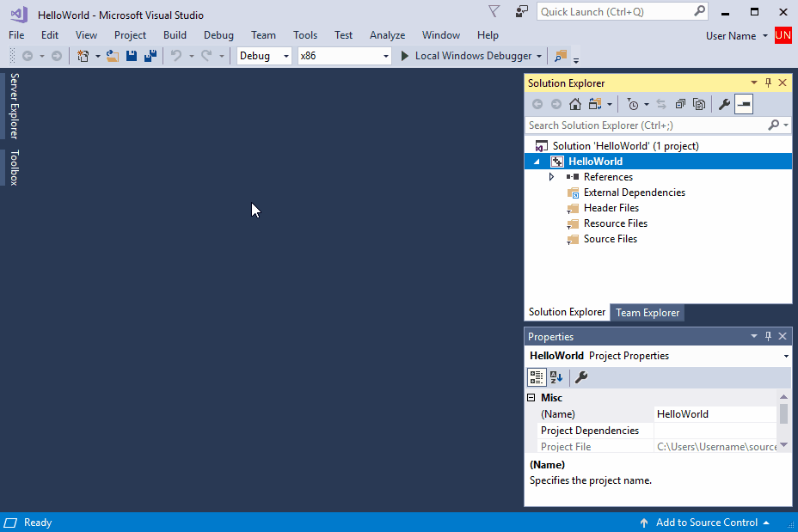
Task: Collapse all nodes in Solution Explorer
Action: (681, 103)
